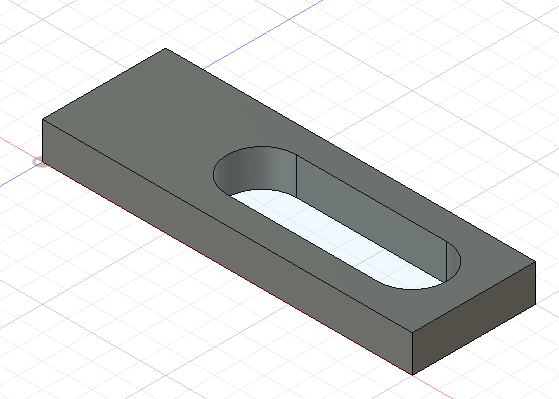Select the short top-left edge of the plate
Viewport: 559px width, 399px height.
104,84
